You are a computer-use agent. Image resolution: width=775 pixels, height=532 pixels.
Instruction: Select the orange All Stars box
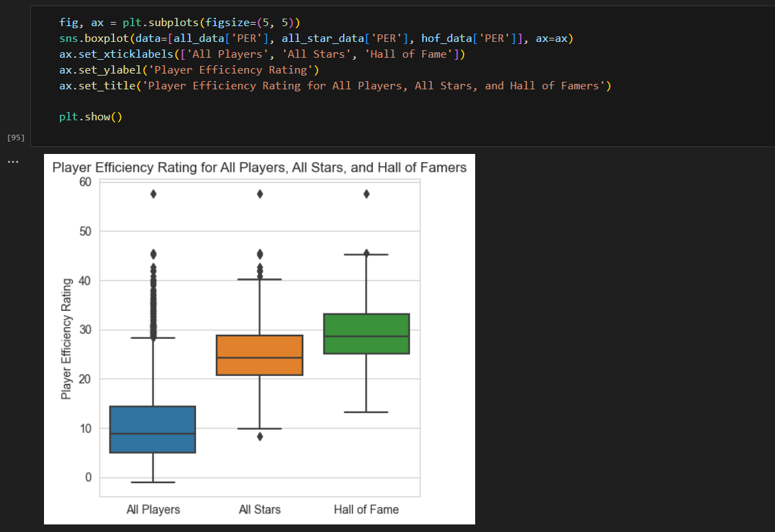[259, 355]
